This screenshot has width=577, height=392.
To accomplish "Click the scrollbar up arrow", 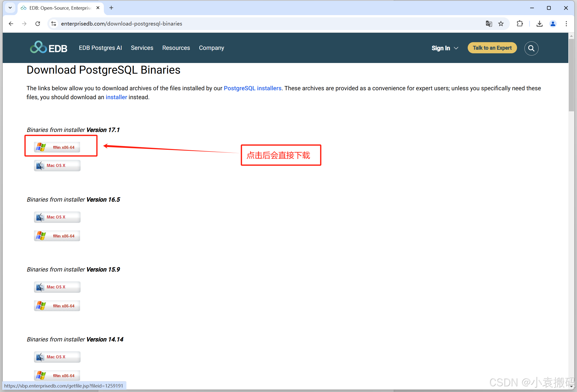I will [x=571, y=36].
